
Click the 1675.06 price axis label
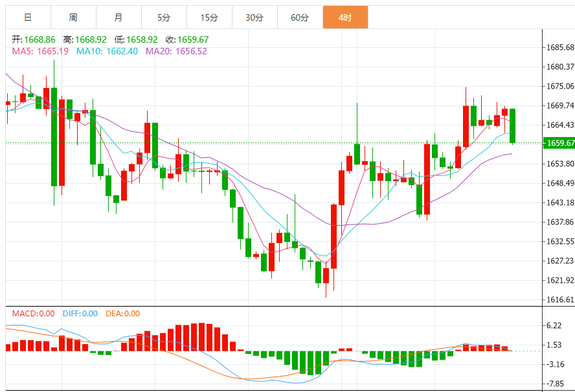(560, 86)
